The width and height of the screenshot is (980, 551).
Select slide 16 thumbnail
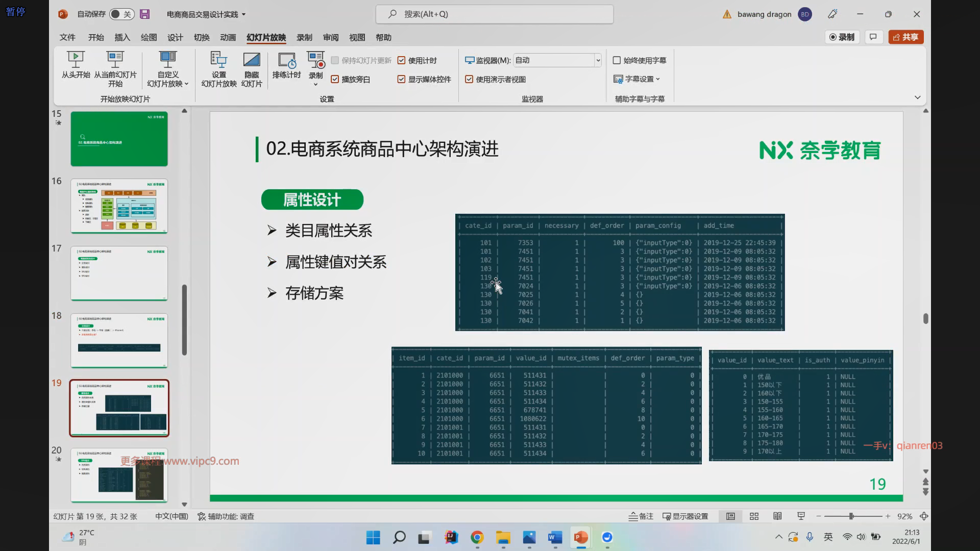tap(119, 206)
